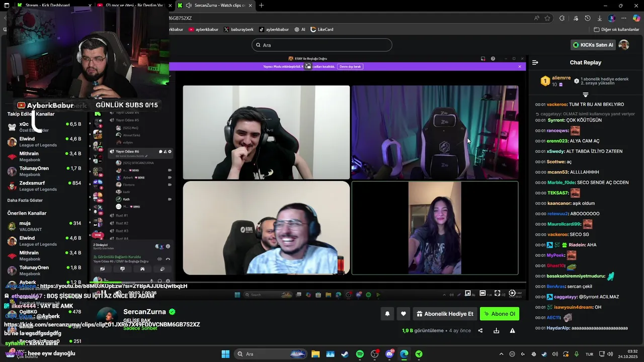Click the 'Abone Ol' subscribe button

[x=500, y=314]
